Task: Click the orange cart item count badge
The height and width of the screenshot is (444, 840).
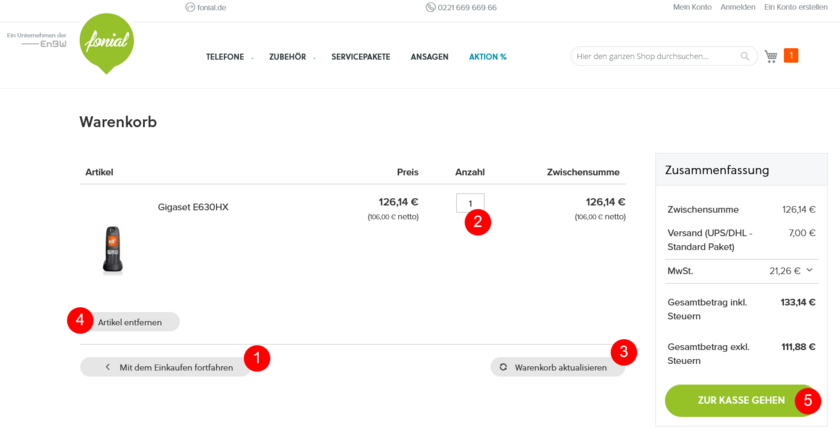Action: pyautogui.click(x=791, y=56)
